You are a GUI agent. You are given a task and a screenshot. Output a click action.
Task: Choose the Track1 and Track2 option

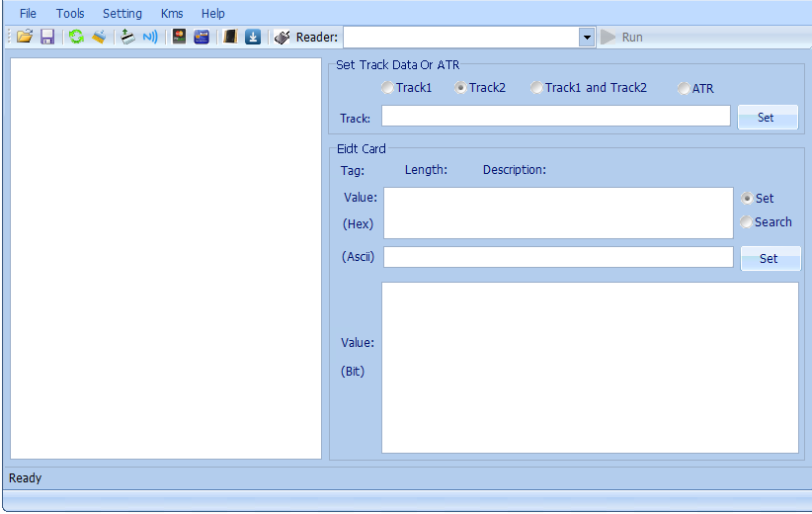tap(536, 88)
